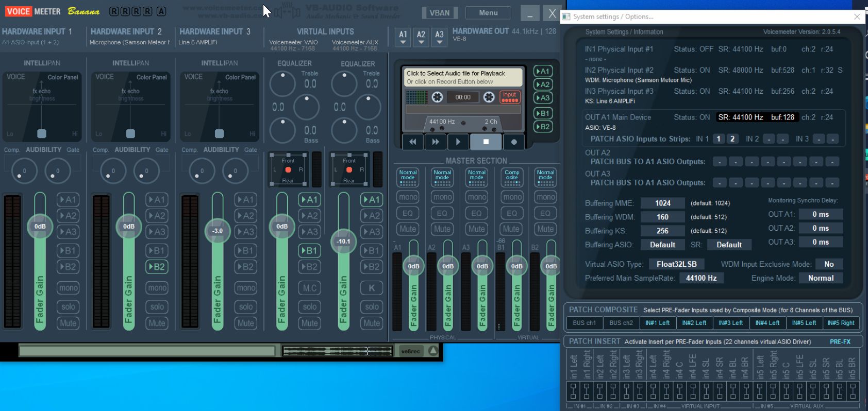Toggle mono on Hardware Input 3
Screen dimensions: 868x411
pyautogui.click(x=246, y=288)
